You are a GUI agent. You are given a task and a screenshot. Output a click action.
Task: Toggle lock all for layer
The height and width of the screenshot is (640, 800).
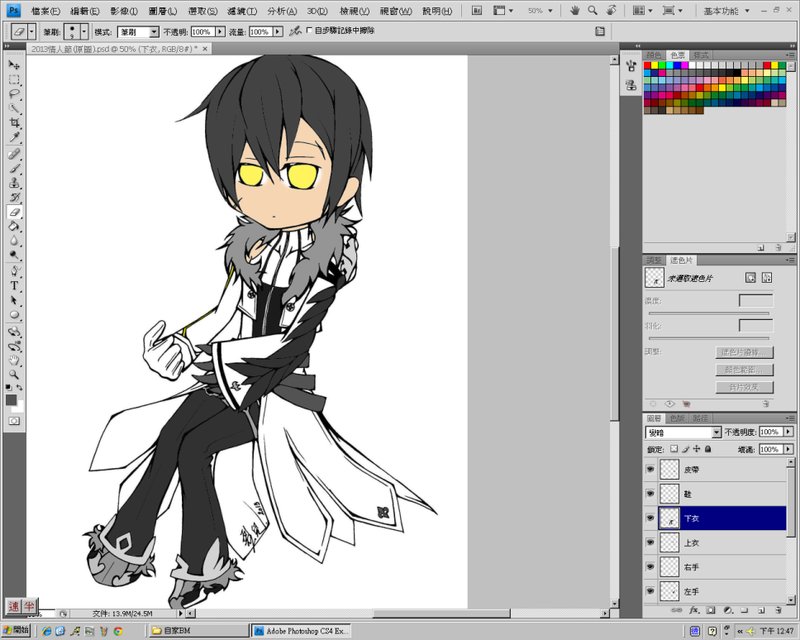[x=708, y=449]
